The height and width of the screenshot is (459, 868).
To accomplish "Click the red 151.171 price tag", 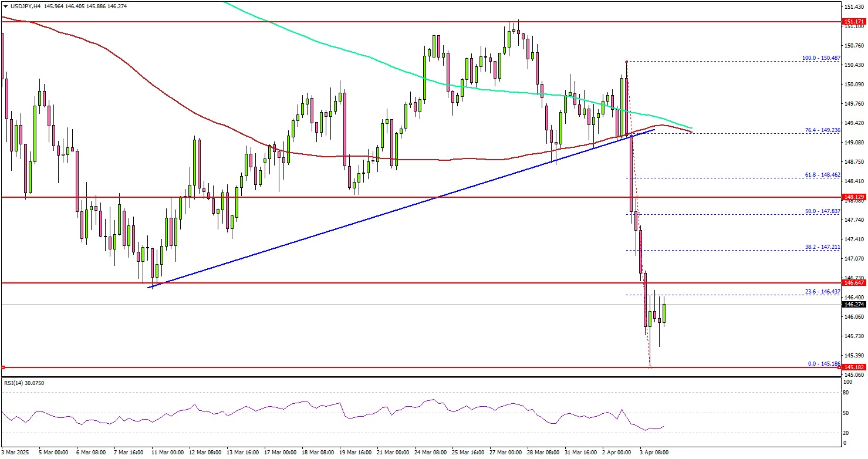I will 855,22.
